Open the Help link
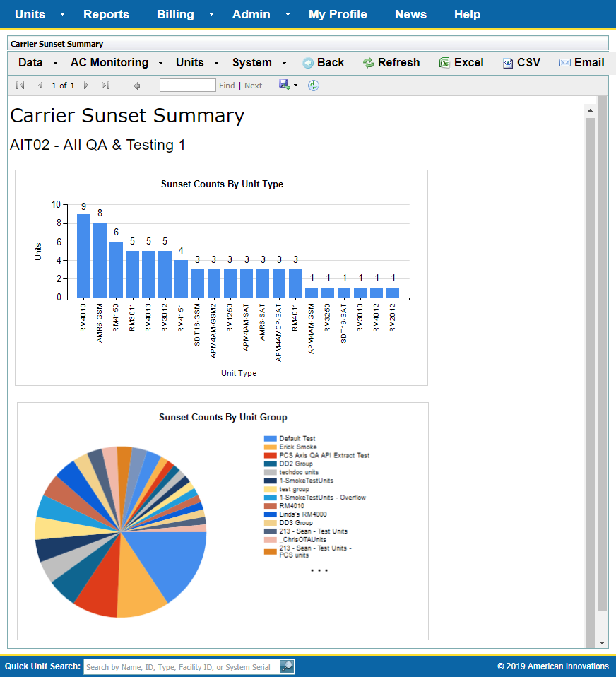The height and width of the screenshot is (677, 616). point(467,15)
